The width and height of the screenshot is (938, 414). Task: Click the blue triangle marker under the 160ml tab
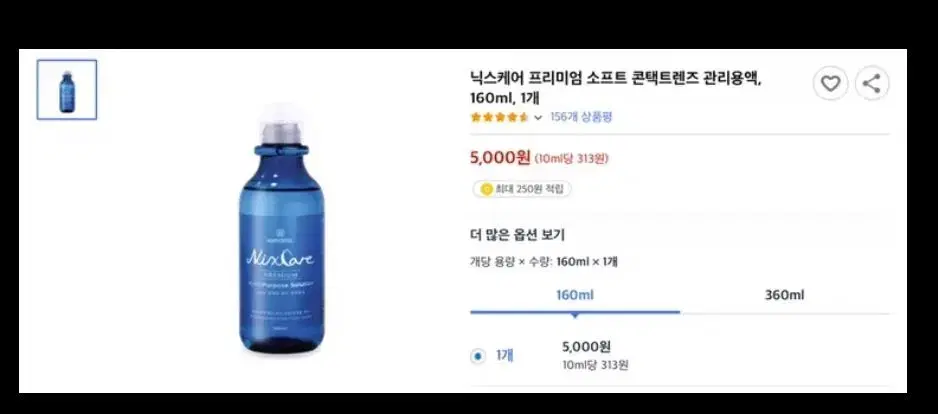(575, 315)
